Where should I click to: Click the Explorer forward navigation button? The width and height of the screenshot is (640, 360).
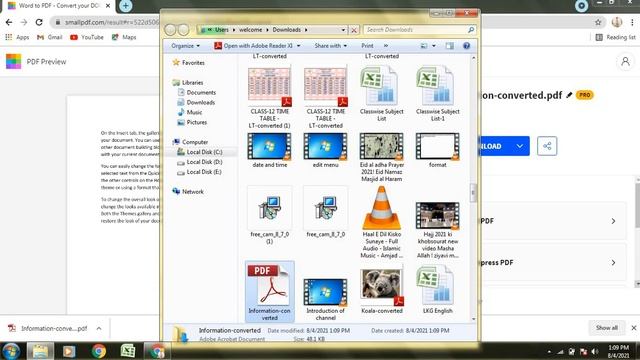(x=184, y=30)
